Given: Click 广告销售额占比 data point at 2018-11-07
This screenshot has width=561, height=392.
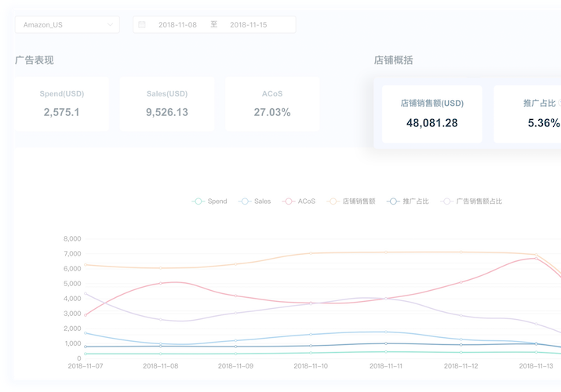Looking at the screenshot, I should pyautogui.click(x=86, y=294).
